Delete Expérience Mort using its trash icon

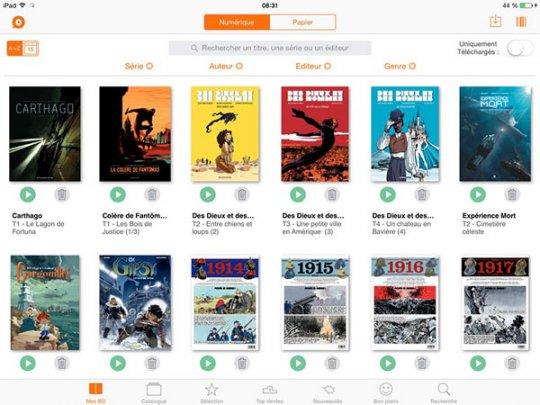pyautogui.click(x=512, y=195)
